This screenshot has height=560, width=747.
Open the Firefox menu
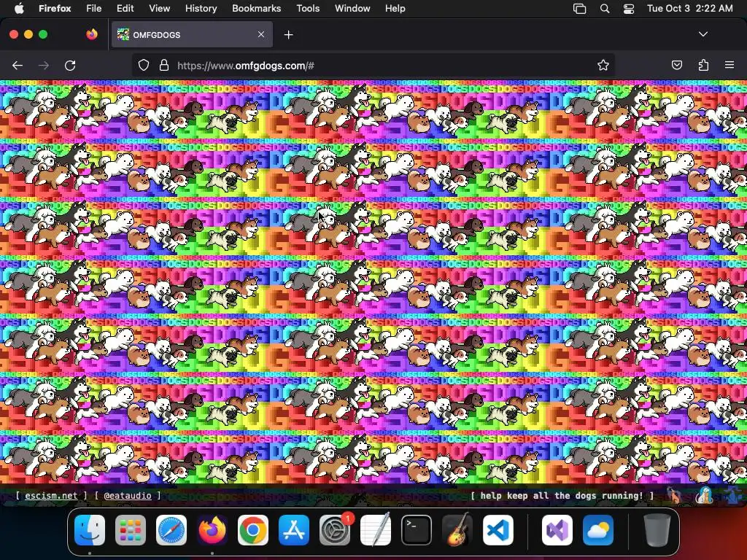55,9
